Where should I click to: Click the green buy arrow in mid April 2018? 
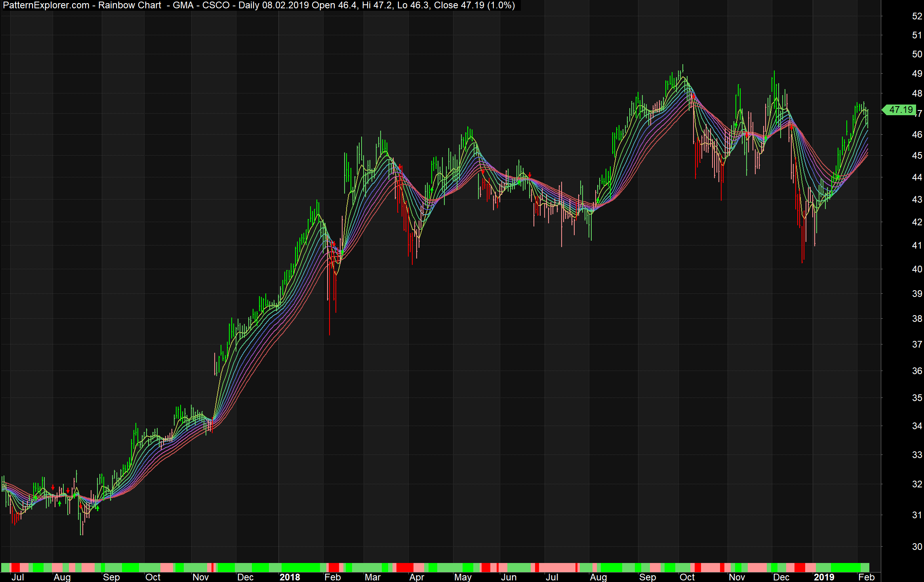[432, 189]
